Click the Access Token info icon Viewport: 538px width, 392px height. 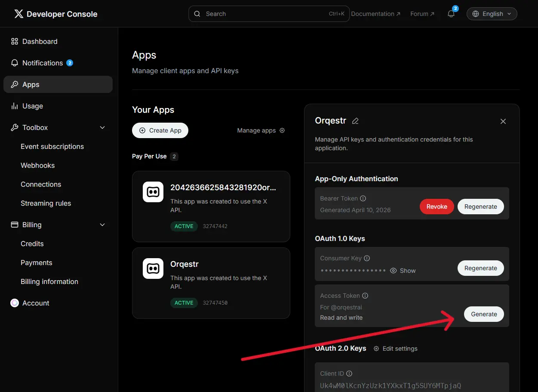(x=365, y=296)
